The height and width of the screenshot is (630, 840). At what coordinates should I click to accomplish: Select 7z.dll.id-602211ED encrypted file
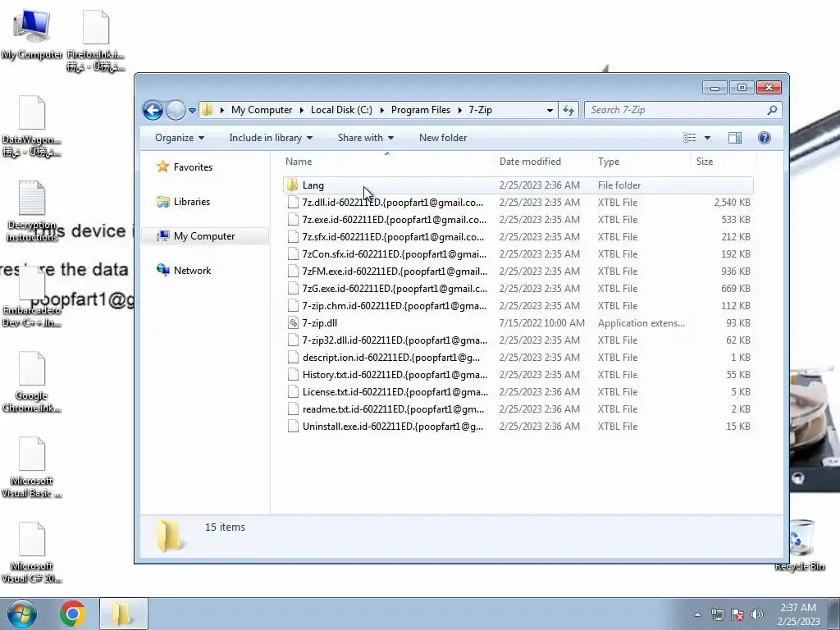click(x=518, y=203)
